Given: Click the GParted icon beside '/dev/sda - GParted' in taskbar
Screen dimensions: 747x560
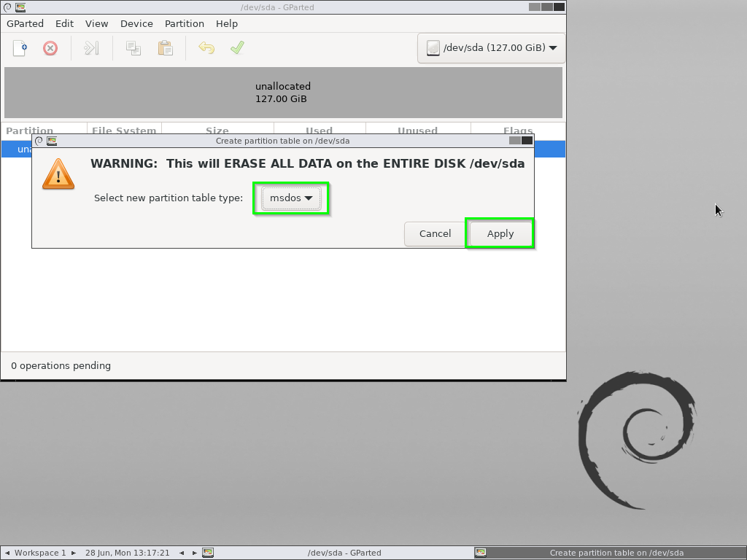Looking at the screenshot, I should [208, 553].
